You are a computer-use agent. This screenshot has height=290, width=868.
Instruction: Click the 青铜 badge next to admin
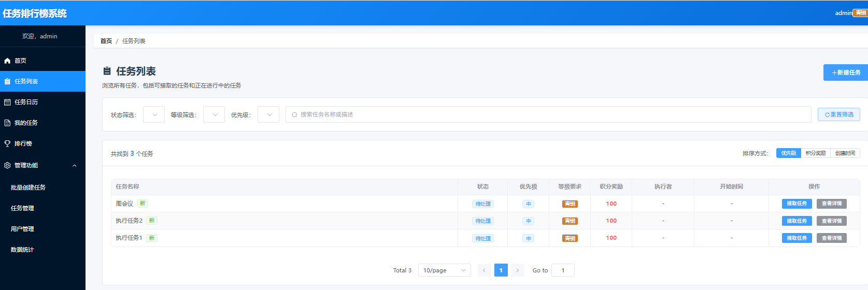point(861,13)
